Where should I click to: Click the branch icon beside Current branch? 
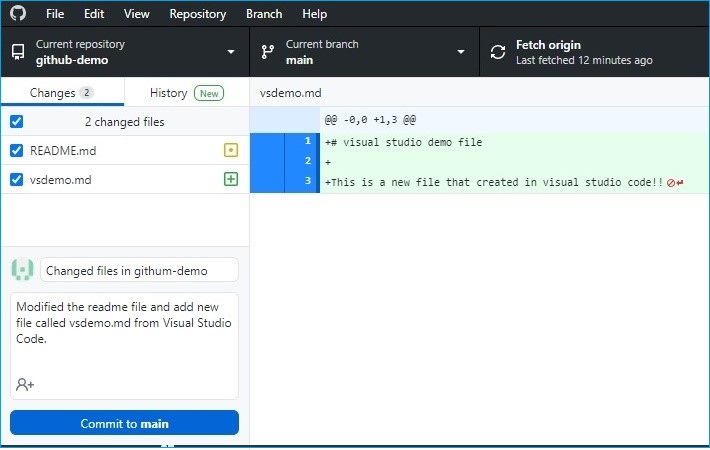[267, 52]
